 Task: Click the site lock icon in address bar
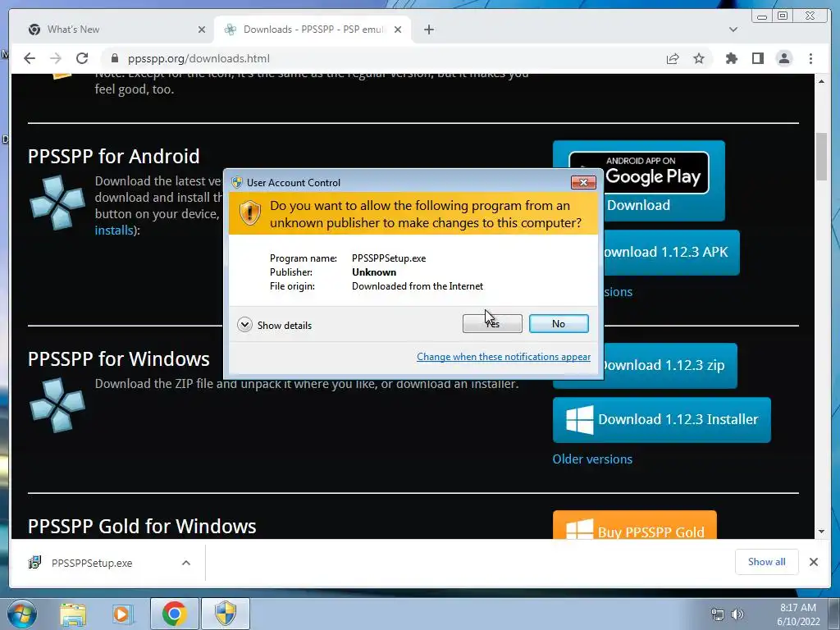[x=114, y=58]
